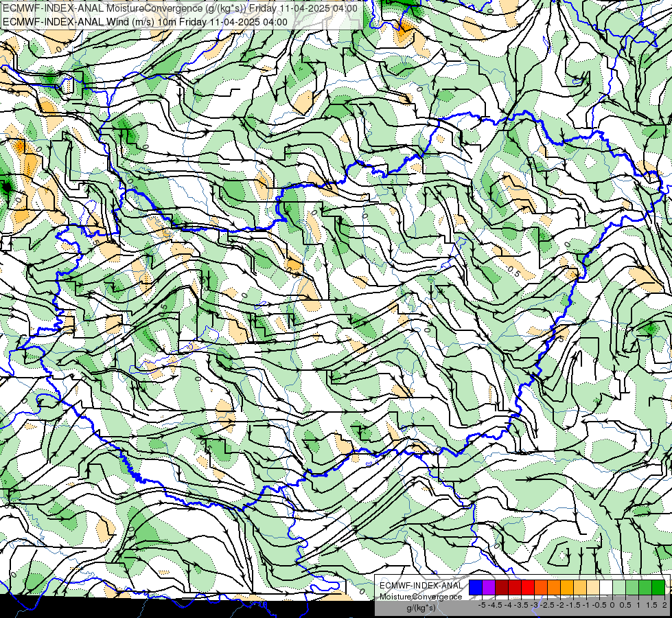Click the '-3' legend tick label
Screen dimensions: 672x618
pyautogui.click(x=535, y=605)
